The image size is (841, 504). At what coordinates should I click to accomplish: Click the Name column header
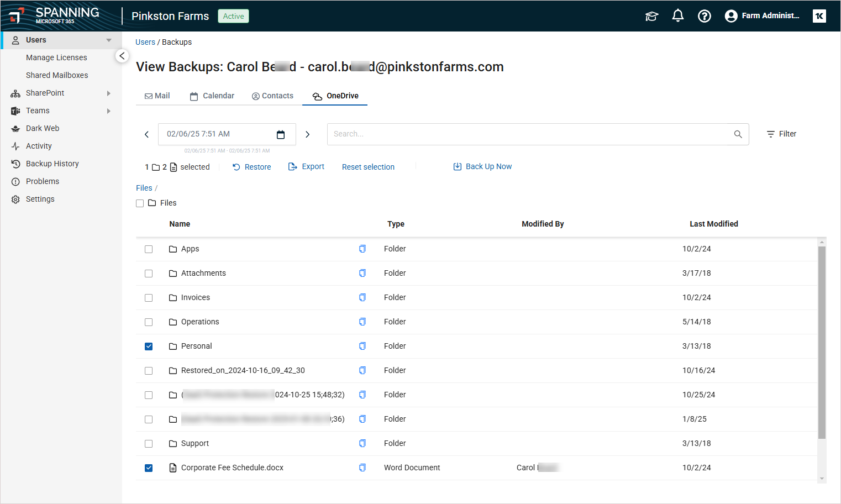pyautogui.click(x=180, y=224)
